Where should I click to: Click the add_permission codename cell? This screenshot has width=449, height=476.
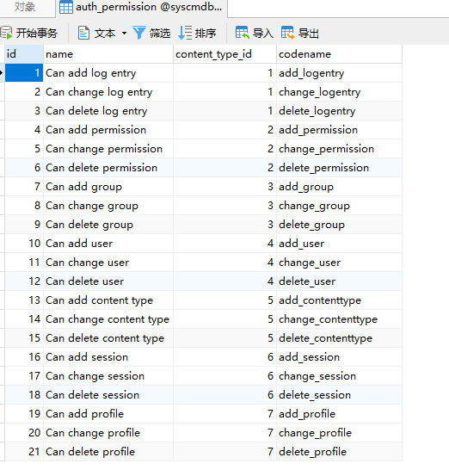[339, 130]
